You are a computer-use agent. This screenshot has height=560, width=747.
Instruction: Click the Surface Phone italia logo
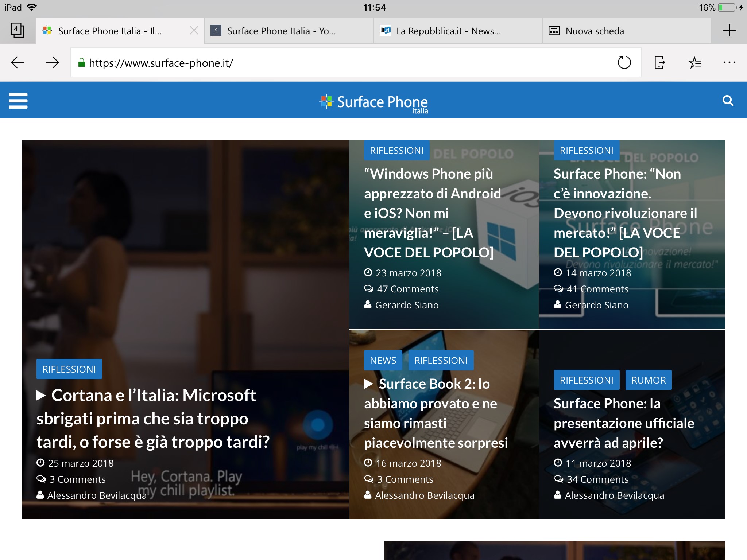click(x=373, y=104)
